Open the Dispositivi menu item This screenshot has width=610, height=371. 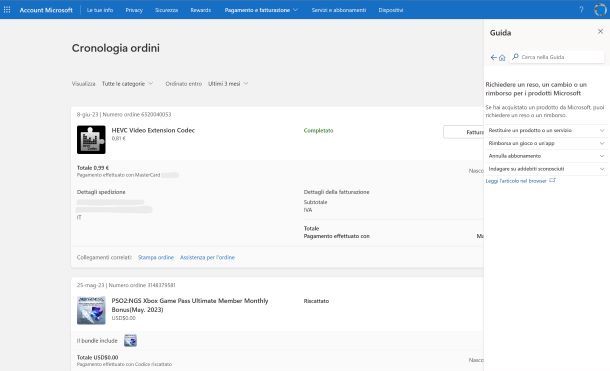point(391,10)
